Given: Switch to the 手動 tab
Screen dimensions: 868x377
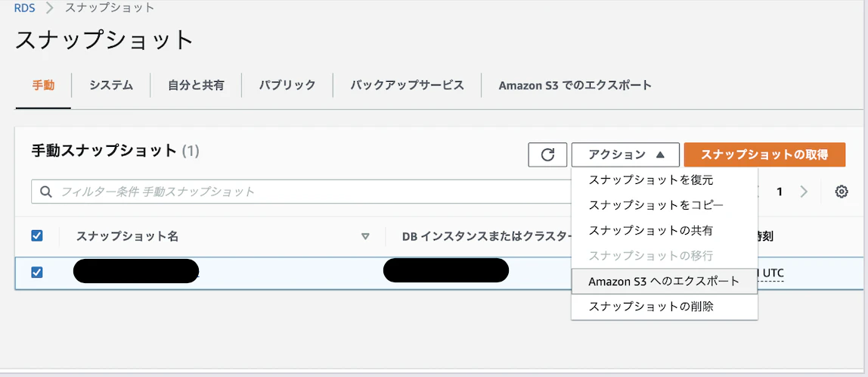Looking at the screenshot, I should pos(43,86).
